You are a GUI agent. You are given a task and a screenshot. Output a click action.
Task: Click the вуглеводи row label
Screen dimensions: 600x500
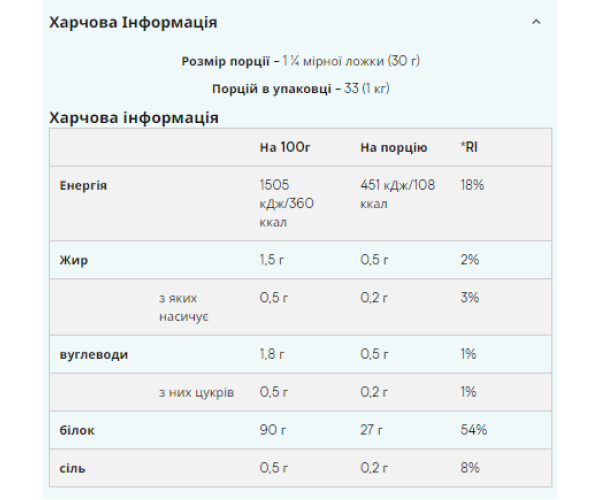[x=94, y=354]
